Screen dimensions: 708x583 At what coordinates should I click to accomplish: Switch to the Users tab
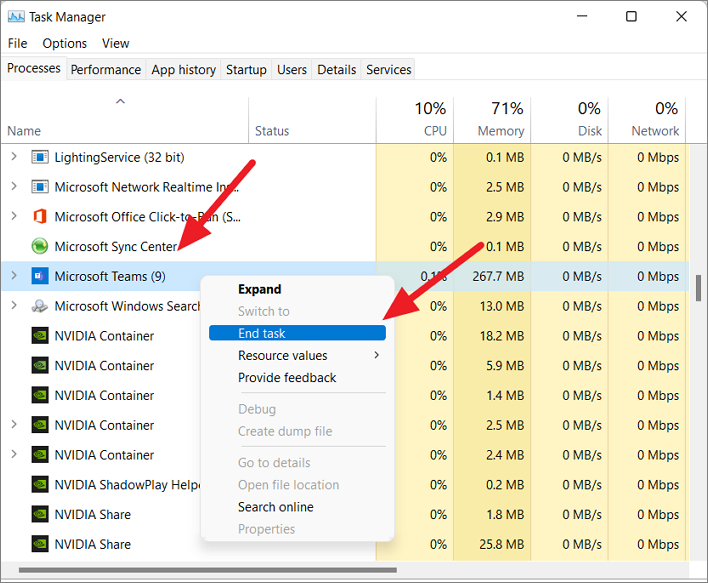click(x=292, y=70)
